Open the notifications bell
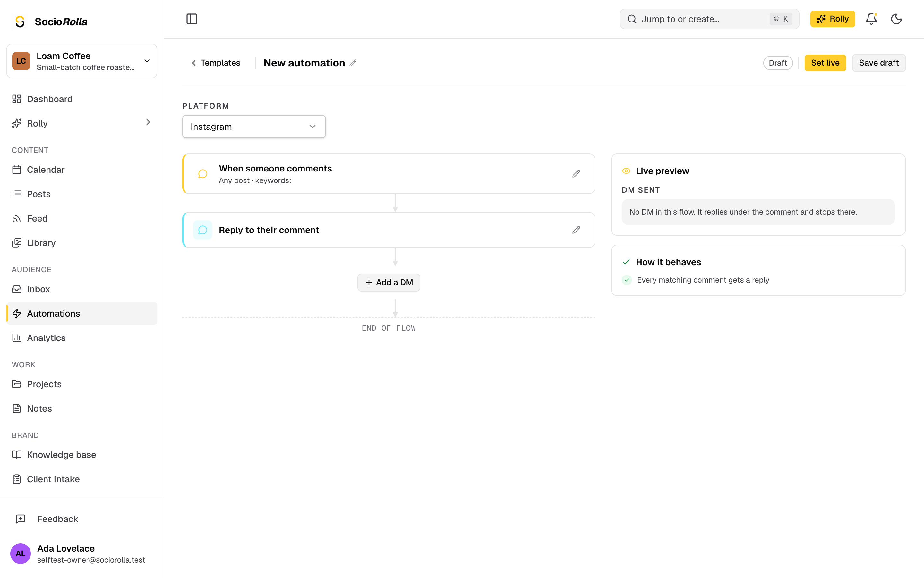924x578 pixels. (x=871, y=19)
